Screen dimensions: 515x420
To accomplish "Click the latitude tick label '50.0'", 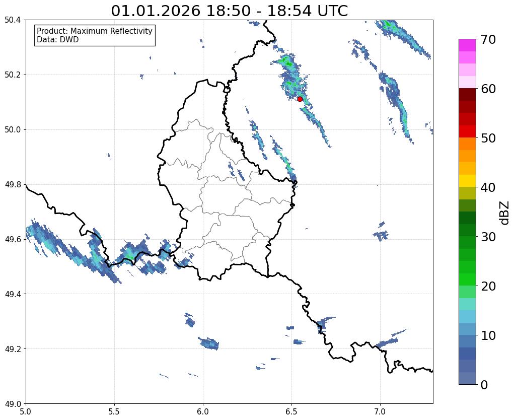I will click(13, 130).
